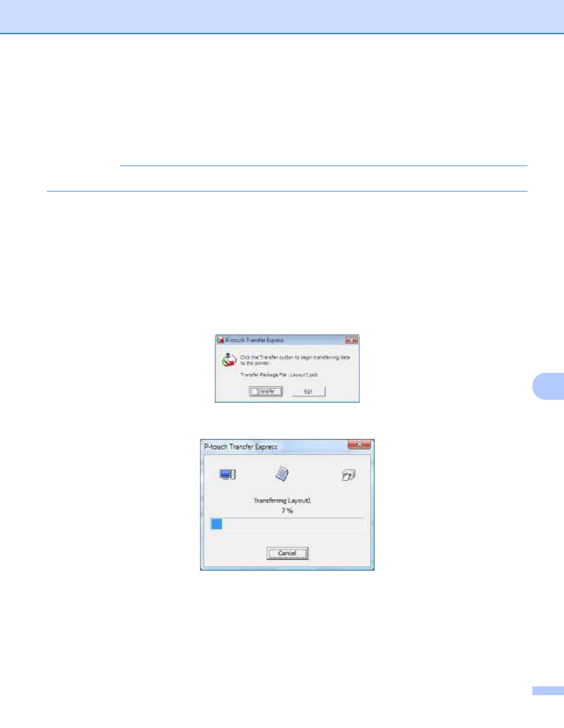The image size is (564, 728).
Task: Cancel the Layout1 transfer in progress
Action: 287,553
